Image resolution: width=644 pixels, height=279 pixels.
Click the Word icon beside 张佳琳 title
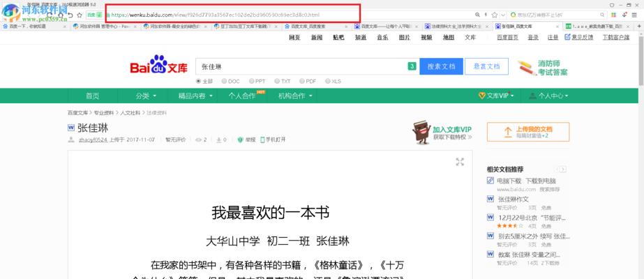[x=71, y=128]
